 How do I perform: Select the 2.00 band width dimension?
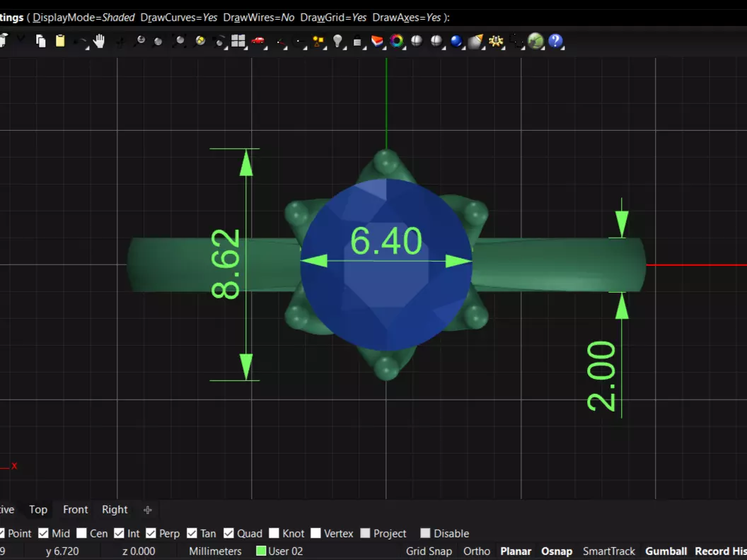(601, 375)
